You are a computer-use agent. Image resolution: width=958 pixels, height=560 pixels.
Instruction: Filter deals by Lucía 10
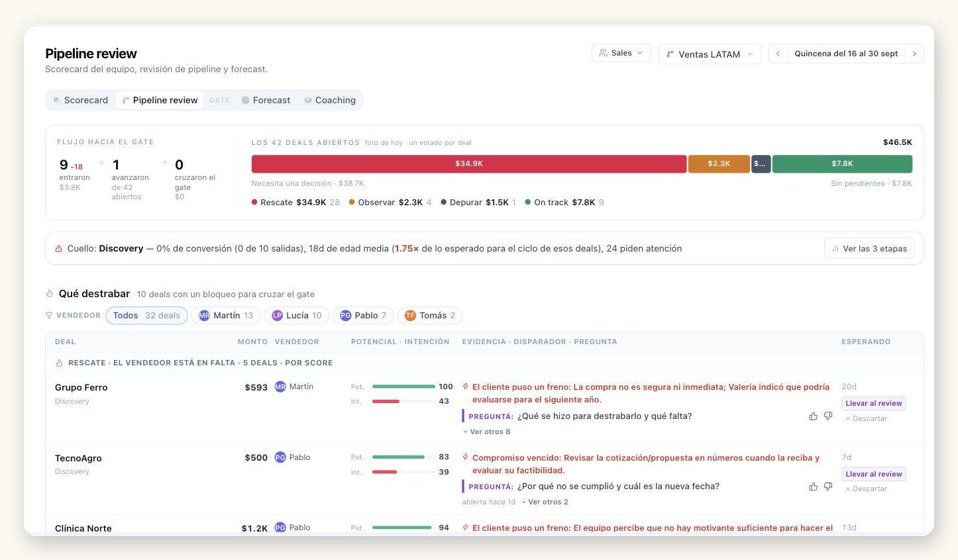(x=297, y=316)
